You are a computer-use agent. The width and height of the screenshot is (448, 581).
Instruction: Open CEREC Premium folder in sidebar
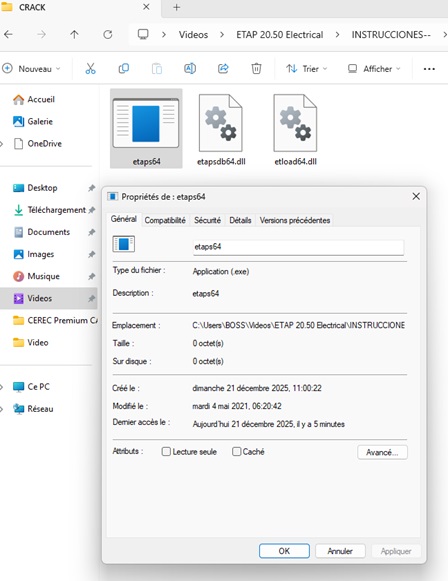(x=55, y=320)
